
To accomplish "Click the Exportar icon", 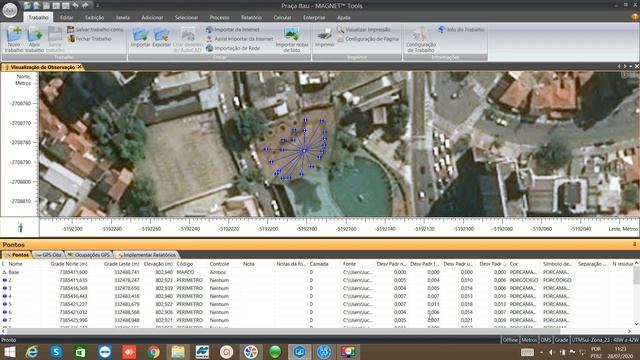I will 162,38.
